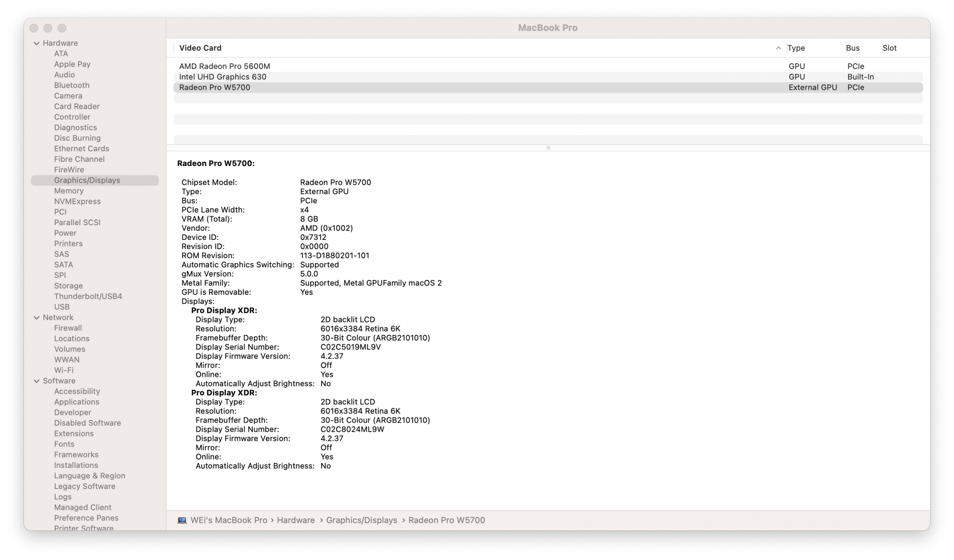Click the Video Card column header
This screenshot has height=560, width=954.
[x=200, y=48]
